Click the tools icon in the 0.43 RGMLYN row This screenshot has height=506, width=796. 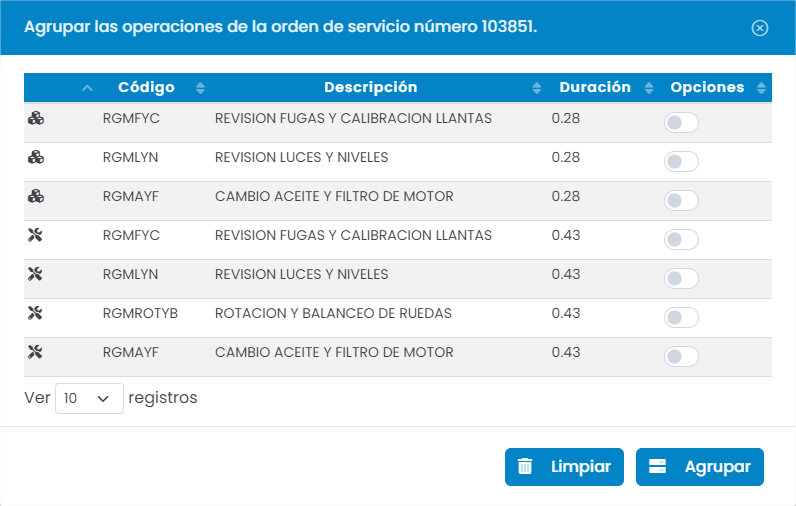pyautogui.click(x=35, y=274)
